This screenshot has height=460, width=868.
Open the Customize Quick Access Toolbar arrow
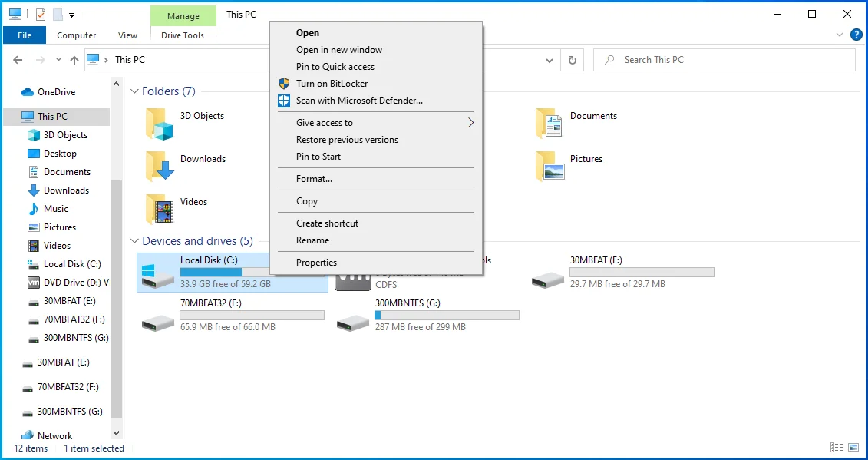tap(71, 15)
